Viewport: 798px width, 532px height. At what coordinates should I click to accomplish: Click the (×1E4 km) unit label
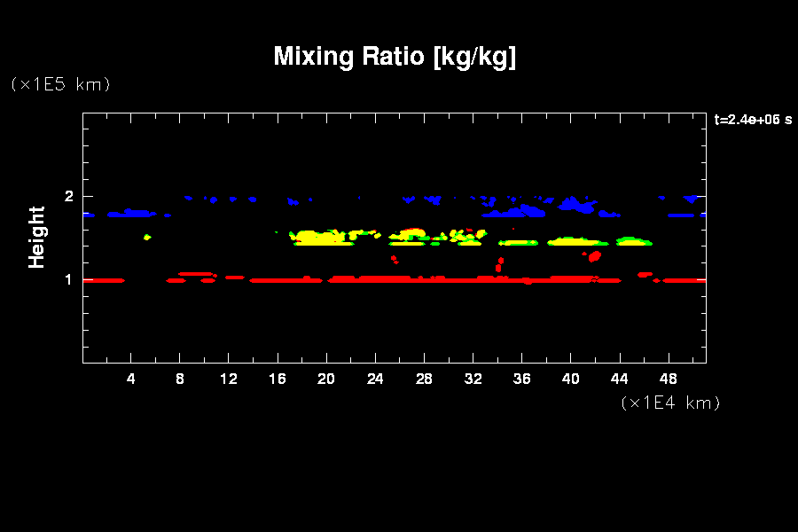point(670,403)
